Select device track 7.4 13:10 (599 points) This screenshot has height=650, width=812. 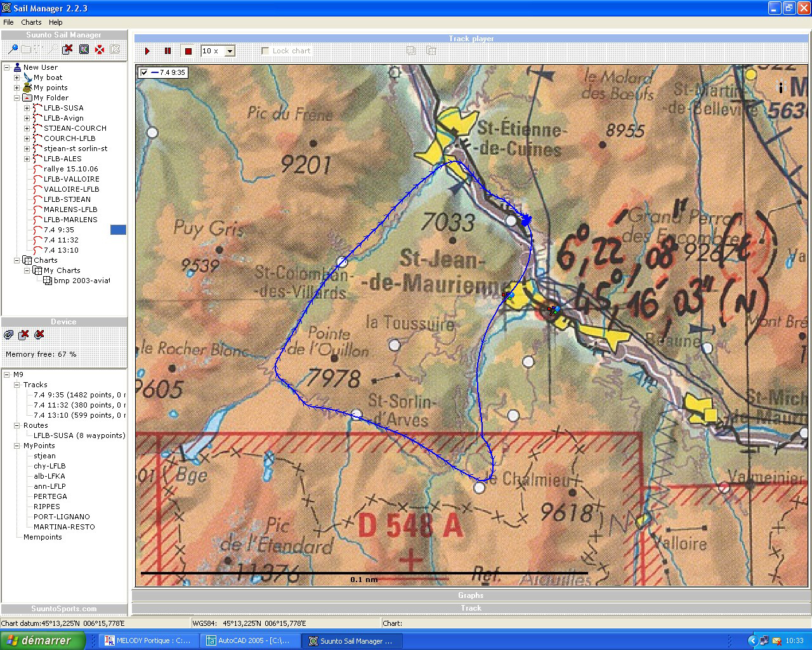click(79, 415)
